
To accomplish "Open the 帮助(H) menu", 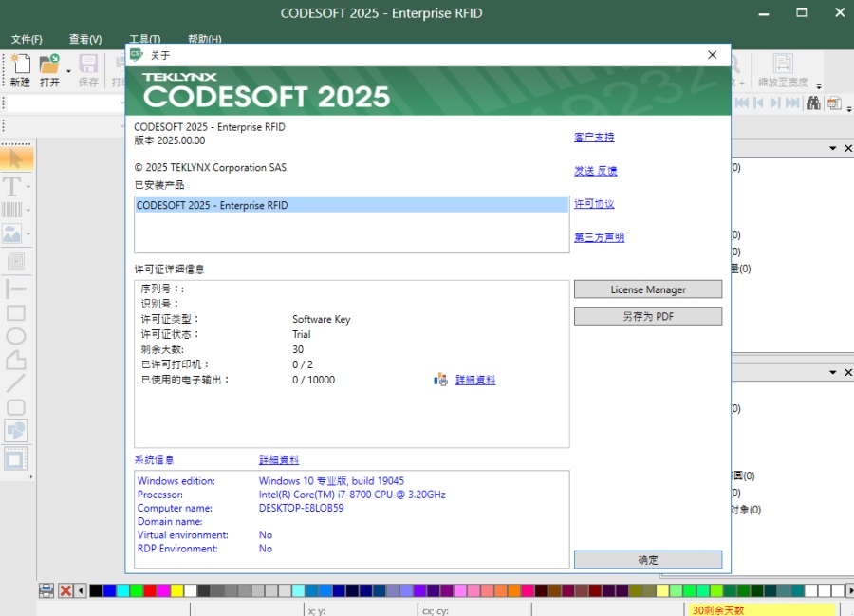I will (205, 39).
